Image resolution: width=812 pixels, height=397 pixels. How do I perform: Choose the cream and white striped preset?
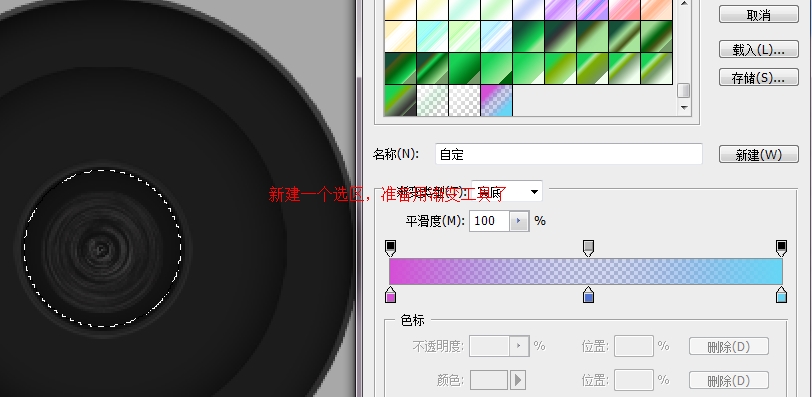click(x=400, y=36)
